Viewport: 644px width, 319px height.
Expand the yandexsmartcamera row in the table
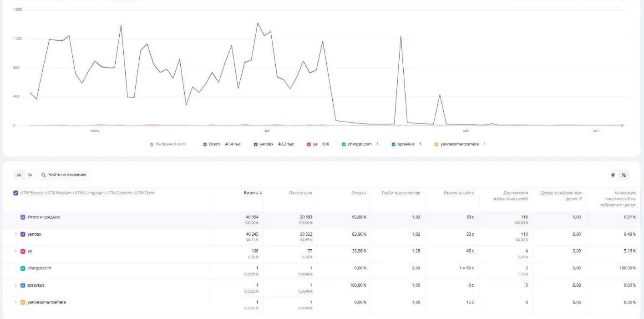[16, 302]
